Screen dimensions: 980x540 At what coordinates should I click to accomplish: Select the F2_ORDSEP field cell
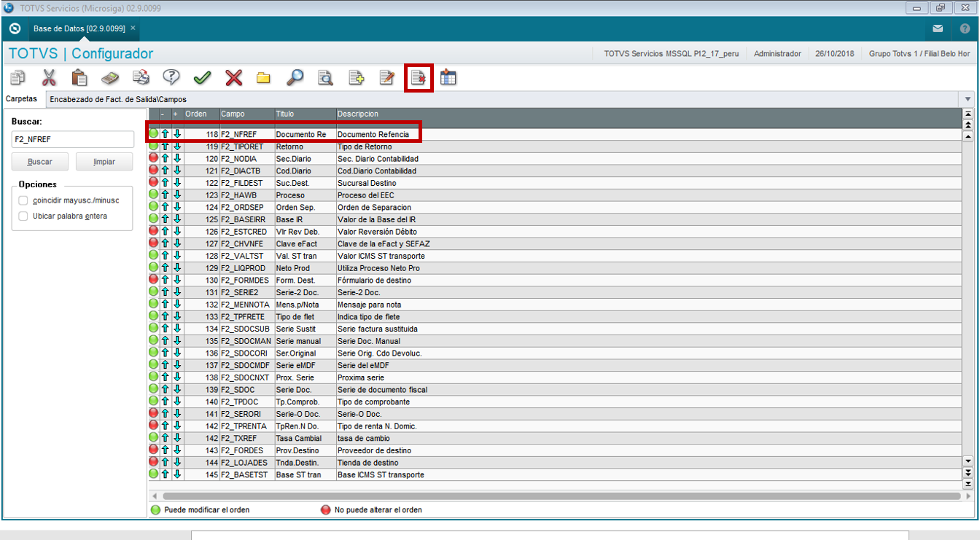point(246,207)
